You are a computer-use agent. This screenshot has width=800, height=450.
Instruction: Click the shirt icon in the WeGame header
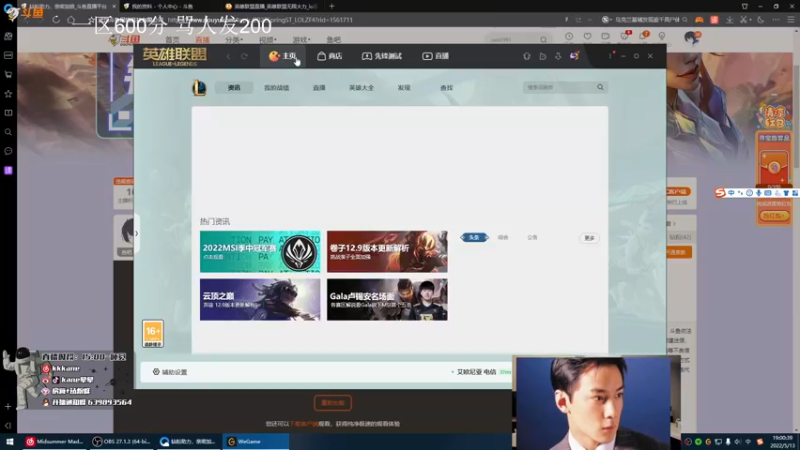[527, 56]
